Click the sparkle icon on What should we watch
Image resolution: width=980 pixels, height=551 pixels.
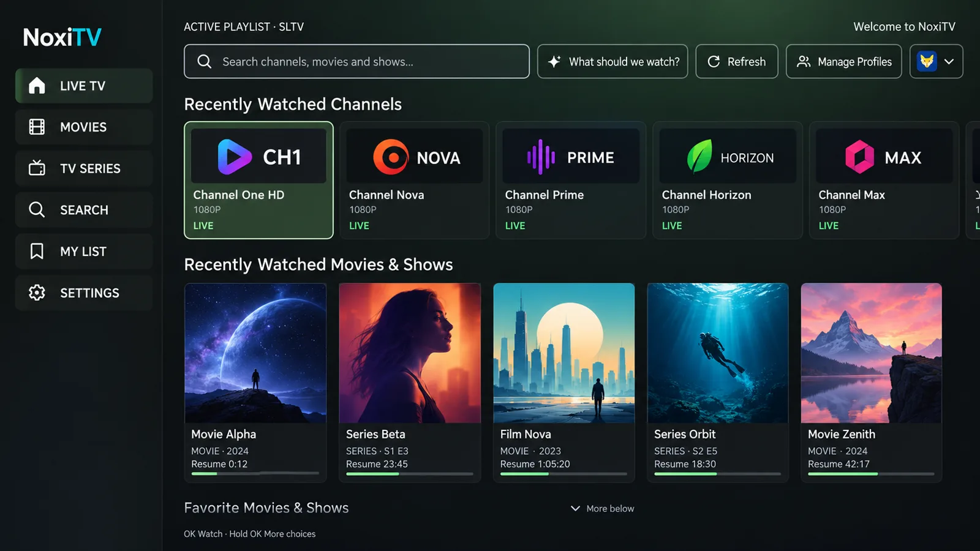click(554, 61)
